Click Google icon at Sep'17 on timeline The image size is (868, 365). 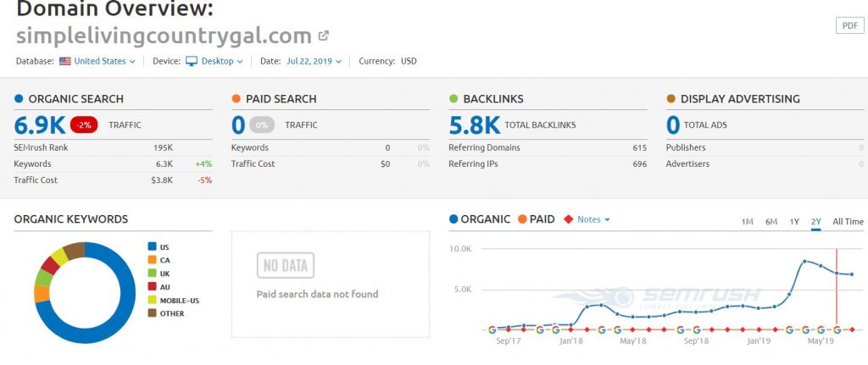[492, 329]
